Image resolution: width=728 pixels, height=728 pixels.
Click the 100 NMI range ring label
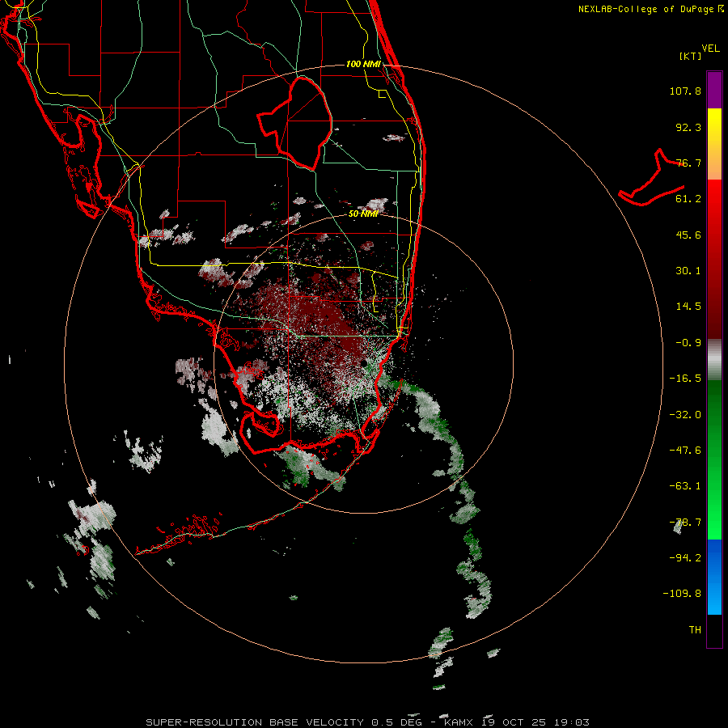[363, 64]
